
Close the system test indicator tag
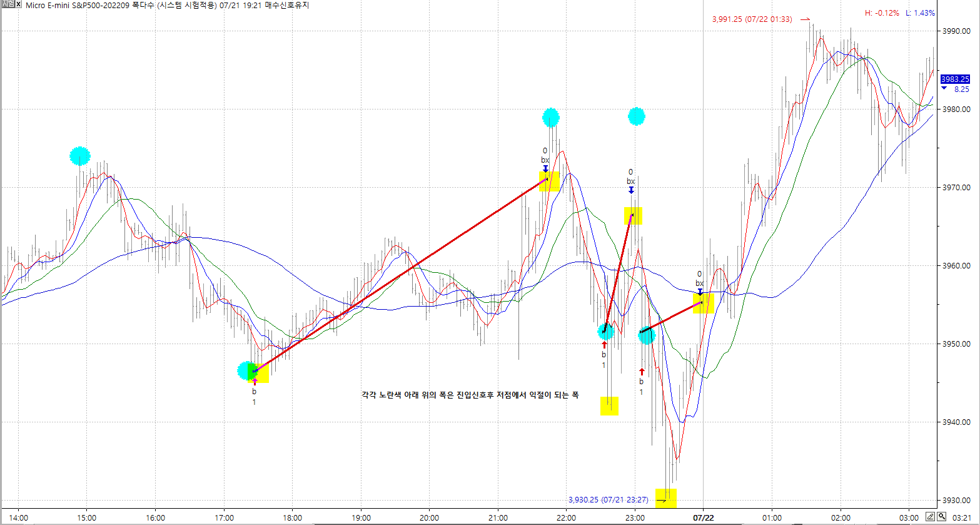click(x=18, y=5)
